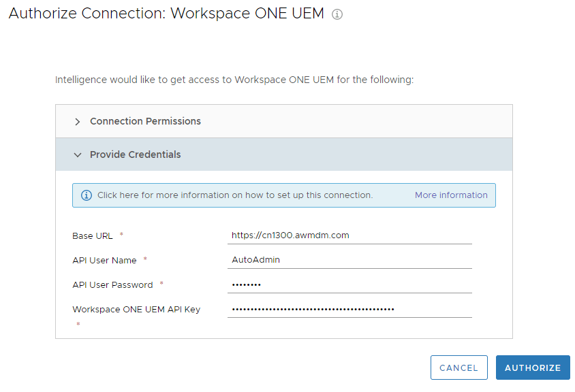The image size is (575, 392).
Task: Open the More information link
Action: tap(451, 195)
